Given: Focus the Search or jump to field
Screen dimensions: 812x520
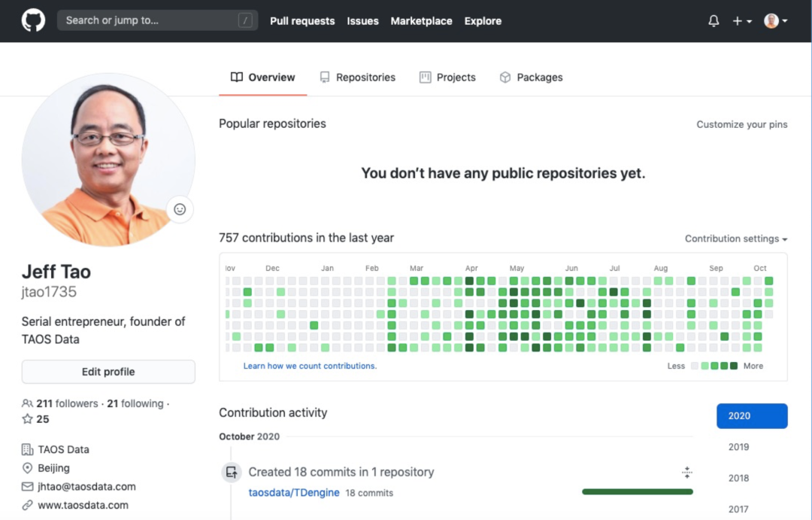Looking at the screenshot, I should [x=150, y=20].
